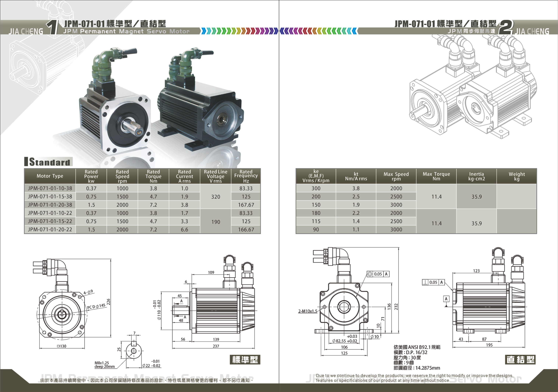The height and width of the screenshot is (392, 558).
Task: Click the large page number 2 in header
Action: pyautogui.click(x=506, y=27)
